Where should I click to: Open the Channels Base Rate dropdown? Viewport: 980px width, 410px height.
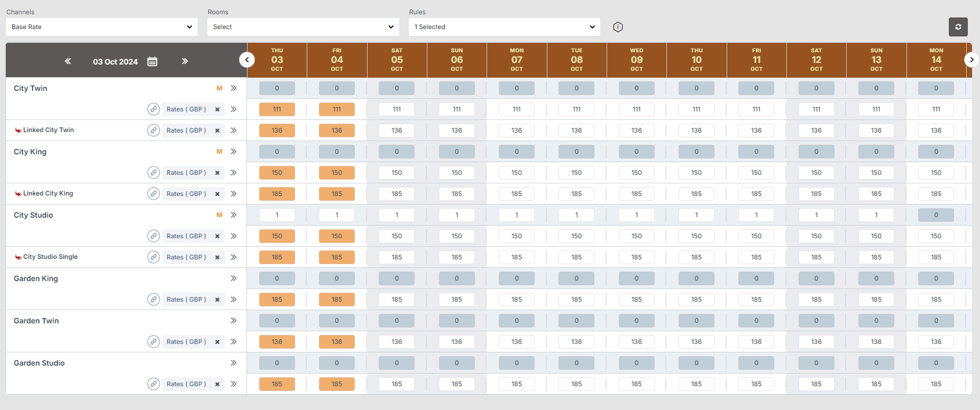click(102, 27)
